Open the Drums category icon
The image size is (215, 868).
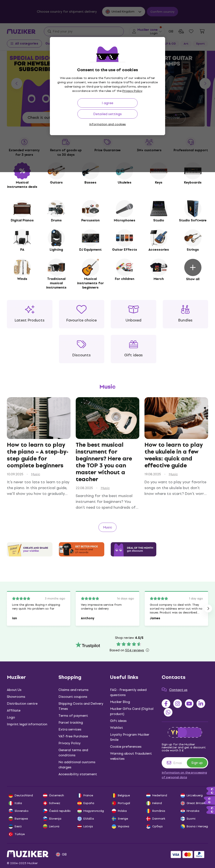click(56, 209)
